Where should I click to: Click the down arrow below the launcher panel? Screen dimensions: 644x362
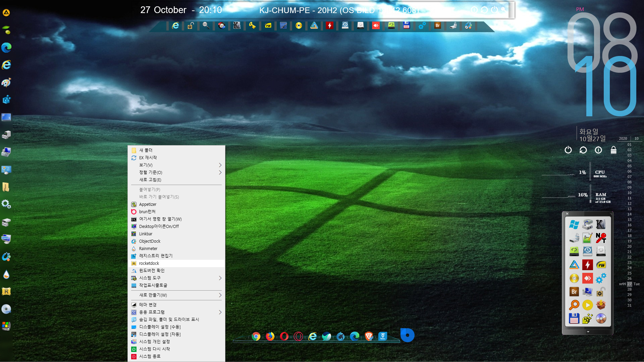pos(588,332)
